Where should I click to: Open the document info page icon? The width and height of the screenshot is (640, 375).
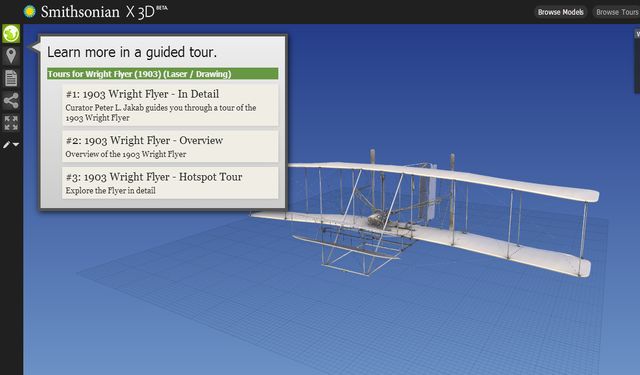pyautogui.click(x=11, y=78)
